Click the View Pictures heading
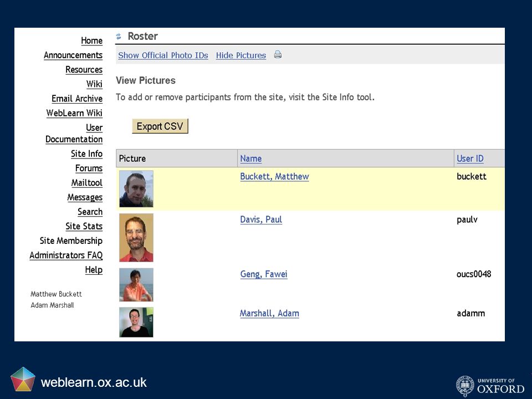 (146, 80)
